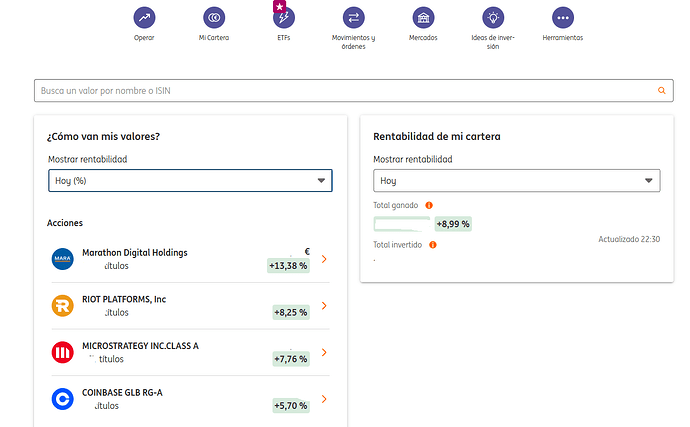Click the Rentabilidad de mi cartera heading

437,136
